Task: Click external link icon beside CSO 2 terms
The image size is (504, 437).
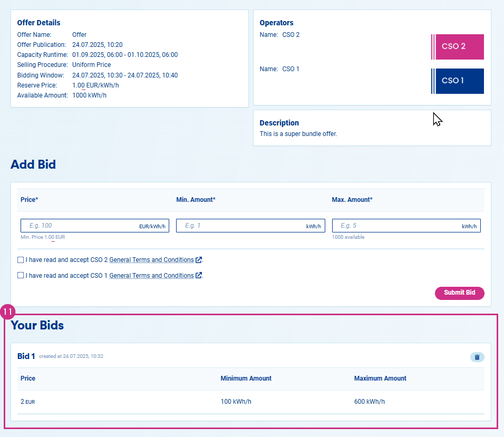Action: pos(199,260)
